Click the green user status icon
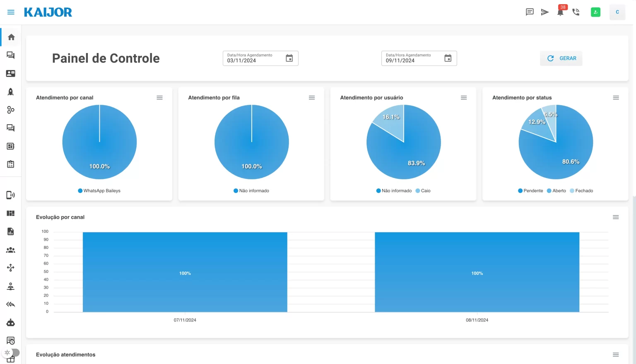 (x=595, y=12)
